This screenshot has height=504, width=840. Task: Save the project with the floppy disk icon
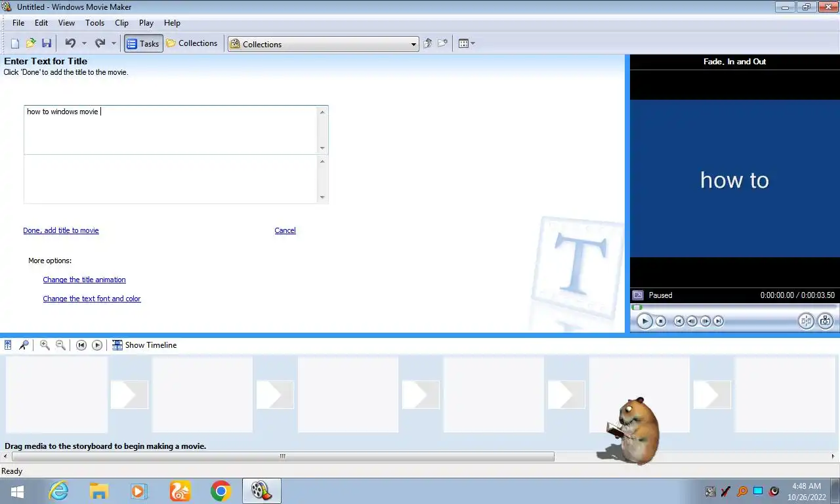(x=47, y=43)
